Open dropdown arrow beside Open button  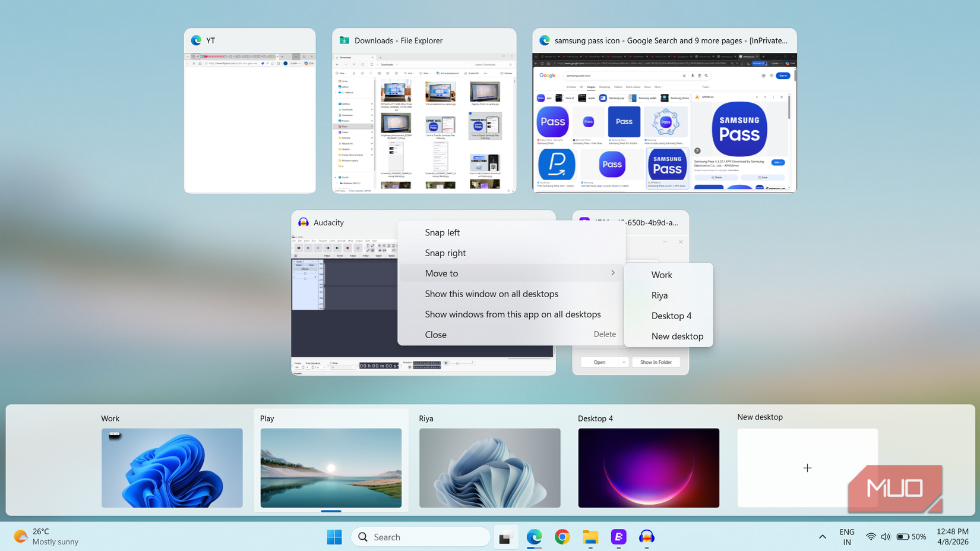(x=623, y=362)
